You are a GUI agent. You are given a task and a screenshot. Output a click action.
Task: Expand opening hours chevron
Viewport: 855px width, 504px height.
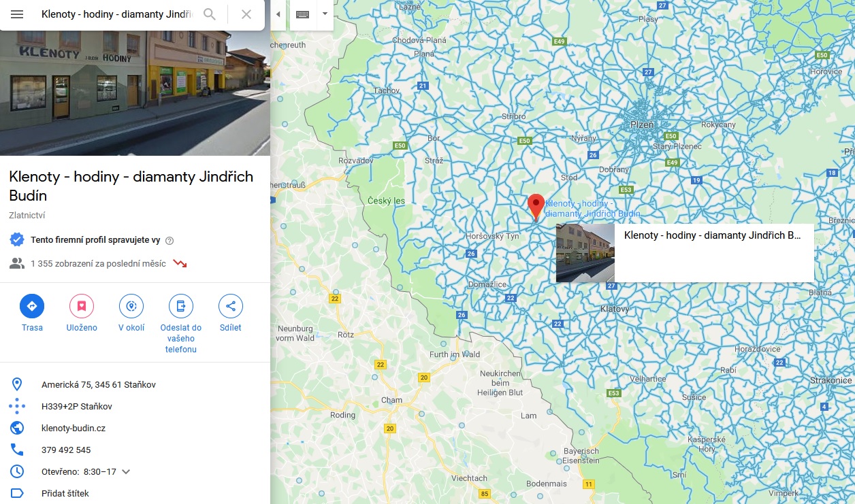point(126,471)
